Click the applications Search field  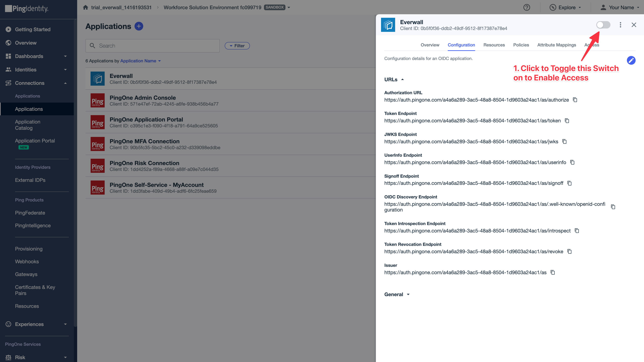(x=152, y=46)
